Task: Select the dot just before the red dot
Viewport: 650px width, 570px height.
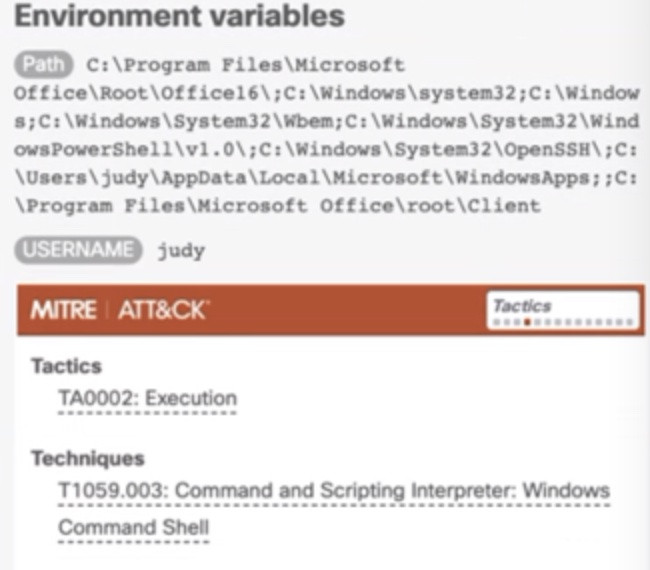Action: [x=517, y=322]
